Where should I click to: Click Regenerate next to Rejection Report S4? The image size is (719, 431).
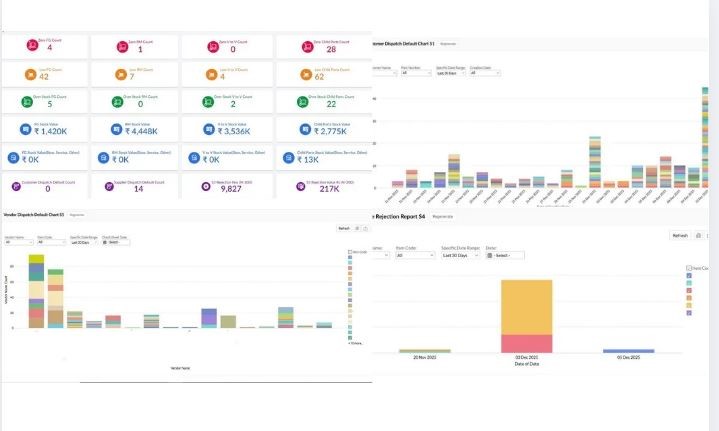point(443,216)
